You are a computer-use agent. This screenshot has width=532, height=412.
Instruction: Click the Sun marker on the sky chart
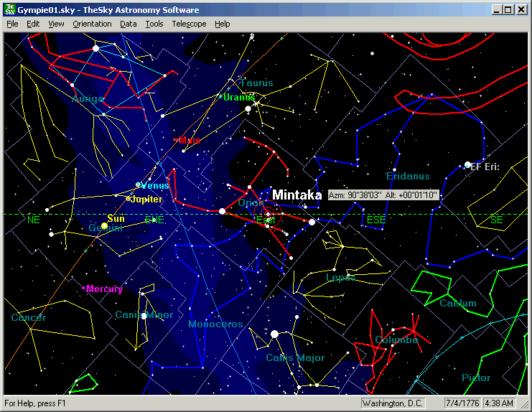104,226
